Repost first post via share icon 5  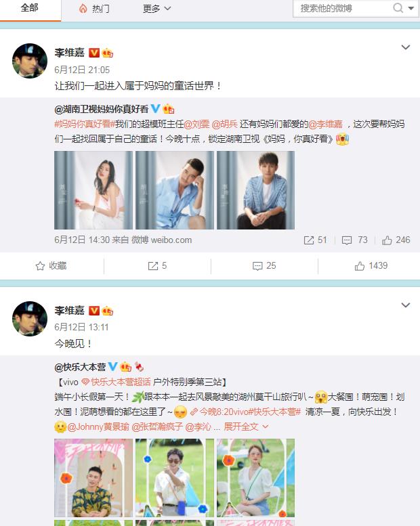pyautogui.click(x=157, y=265)
